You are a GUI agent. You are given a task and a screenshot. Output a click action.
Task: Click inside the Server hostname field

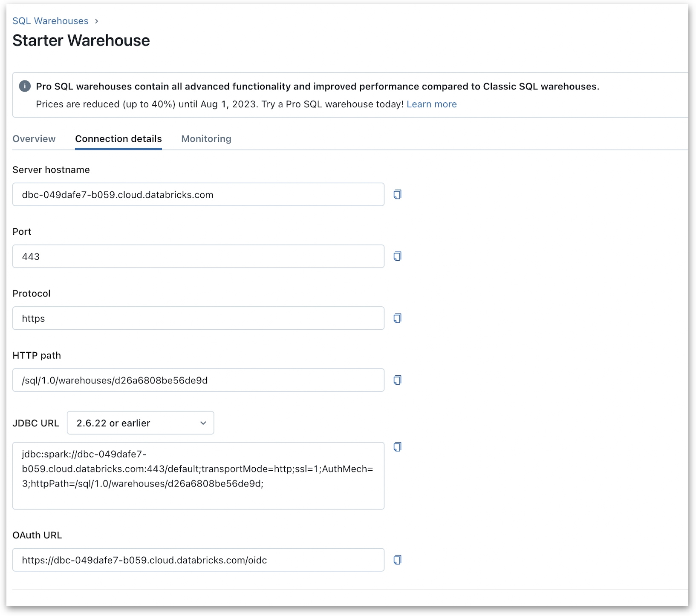(x=198, y=195)
